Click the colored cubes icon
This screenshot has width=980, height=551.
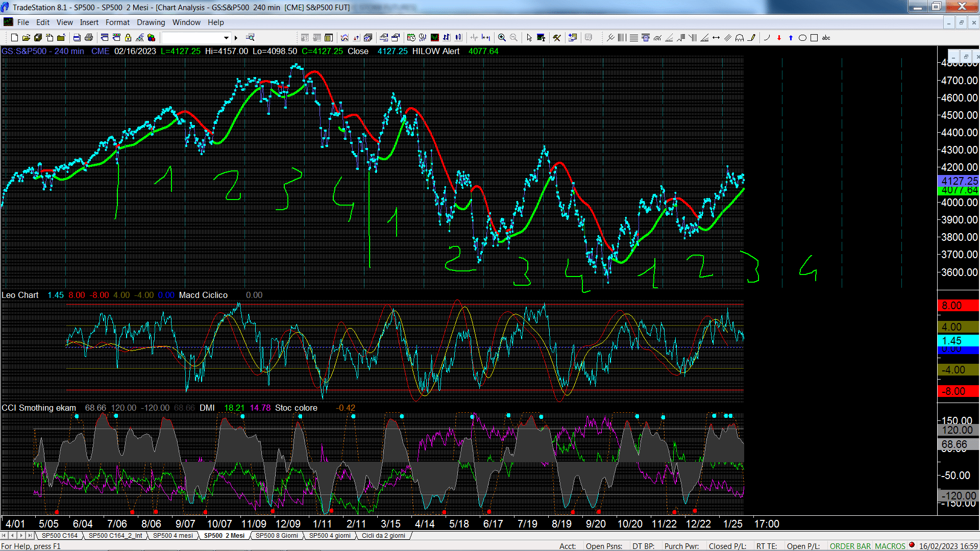pyautogui.click(x=152, y=38)
